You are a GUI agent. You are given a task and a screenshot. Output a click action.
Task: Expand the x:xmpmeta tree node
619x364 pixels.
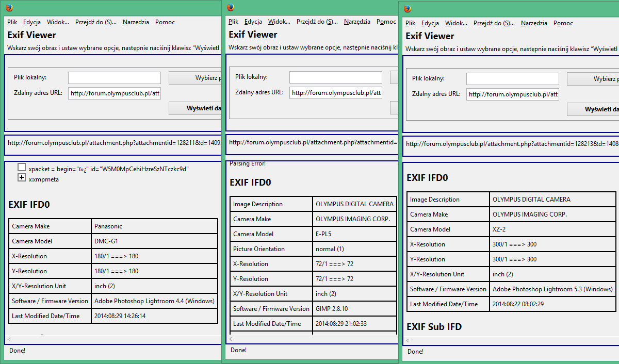[22, 178]
